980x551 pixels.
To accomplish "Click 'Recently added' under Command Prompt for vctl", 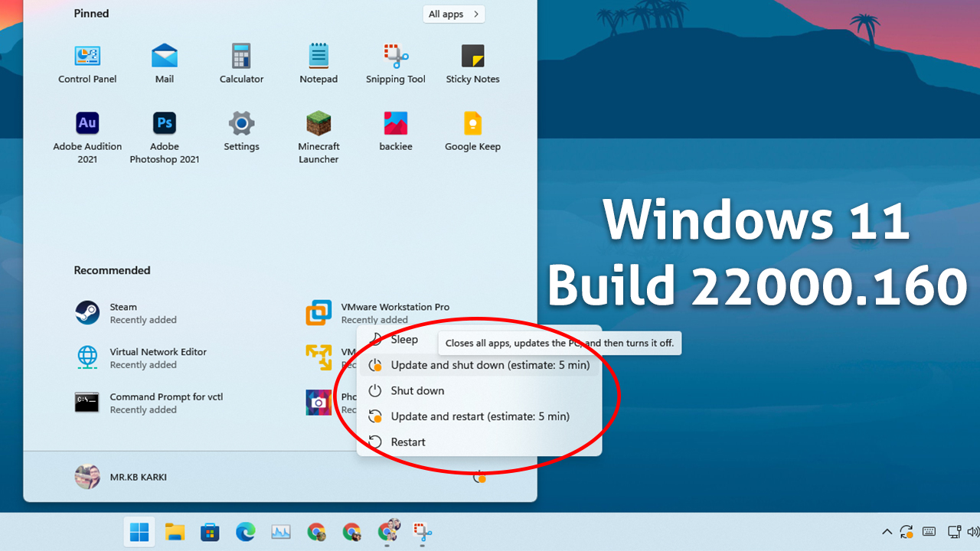I will [143, 410].
